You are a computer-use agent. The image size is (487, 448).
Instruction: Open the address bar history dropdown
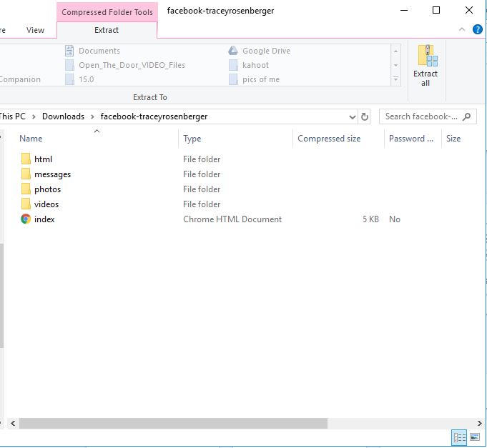(x=353, y=117)
